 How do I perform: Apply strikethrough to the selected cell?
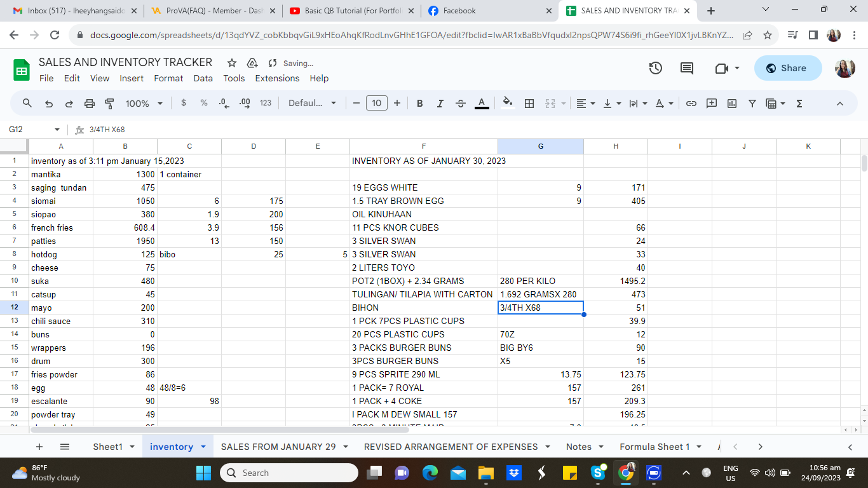(x=461, y=104)
